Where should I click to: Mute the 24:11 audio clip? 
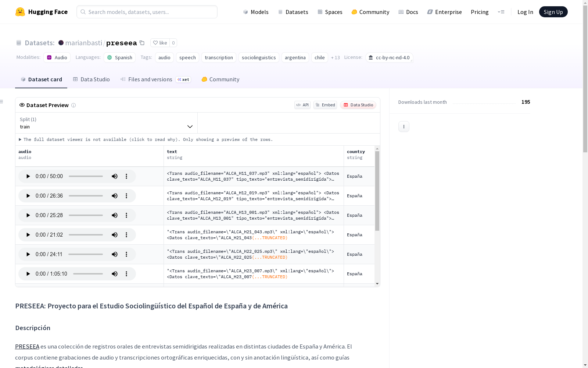(115, 254)
